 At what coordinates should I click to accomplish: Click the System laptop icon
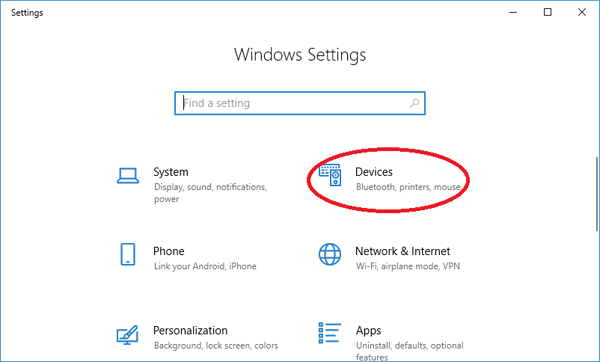(128, 176)
